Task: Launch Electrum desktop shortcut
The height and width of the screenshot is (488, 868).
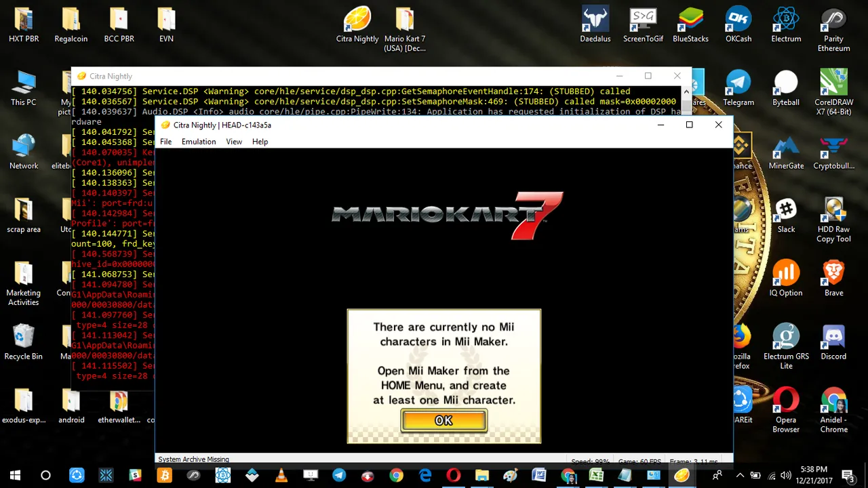Action: pos(786,25)
